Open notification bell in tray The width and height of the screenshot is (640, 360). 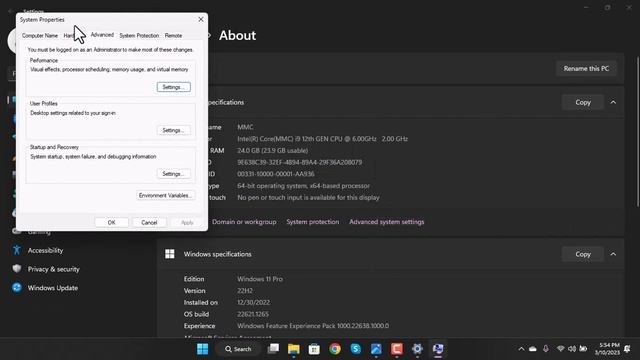point(627,349)
